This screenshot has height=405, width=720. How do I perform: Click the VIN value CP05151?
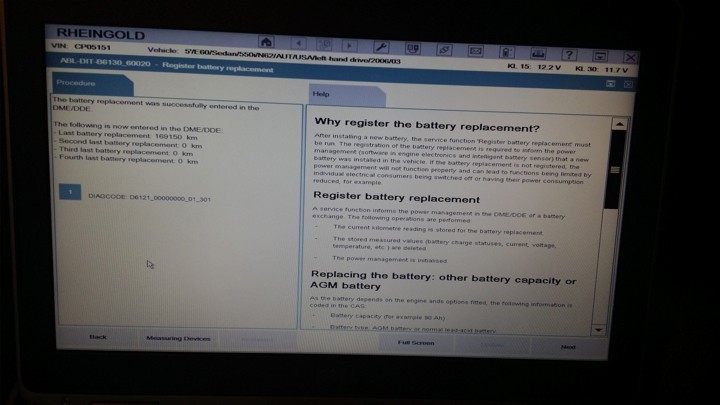(92, 47)
